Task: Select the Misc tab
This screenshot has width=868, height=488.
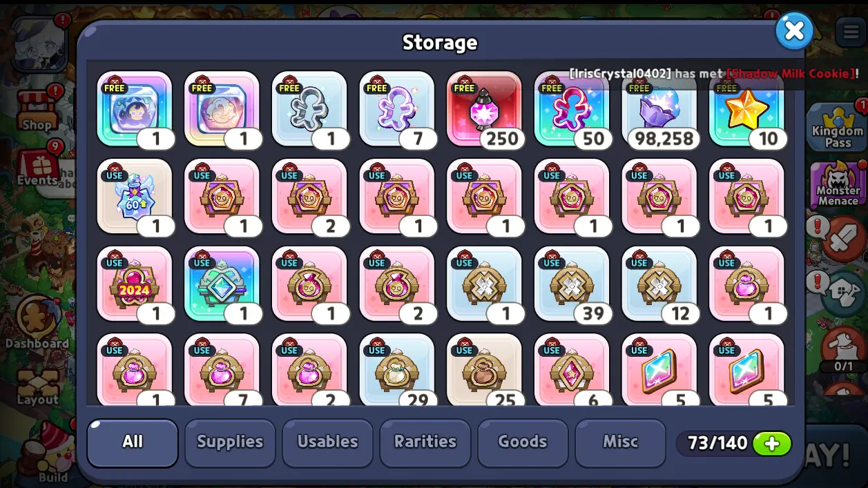Action: point(620,442)
